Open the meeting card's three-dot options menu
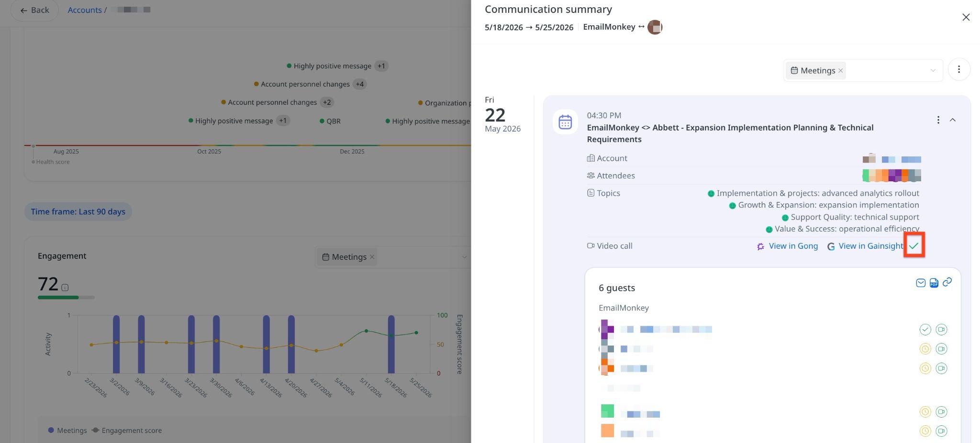The image size is (980, 443). [x=938, y=120]
